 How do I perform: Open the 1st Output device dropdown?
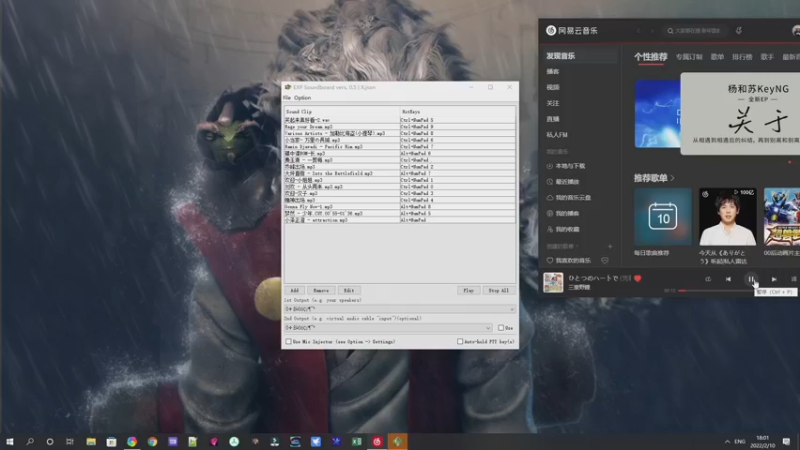tap(399, 309)
